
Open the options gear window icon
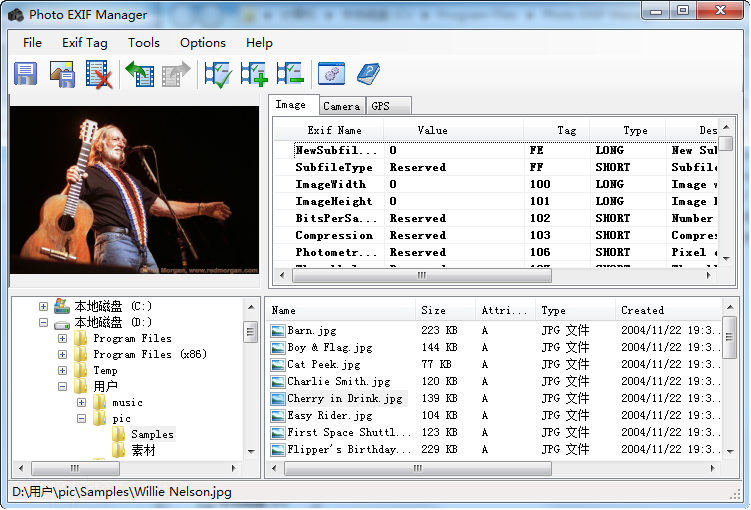[x=331, y=74]
